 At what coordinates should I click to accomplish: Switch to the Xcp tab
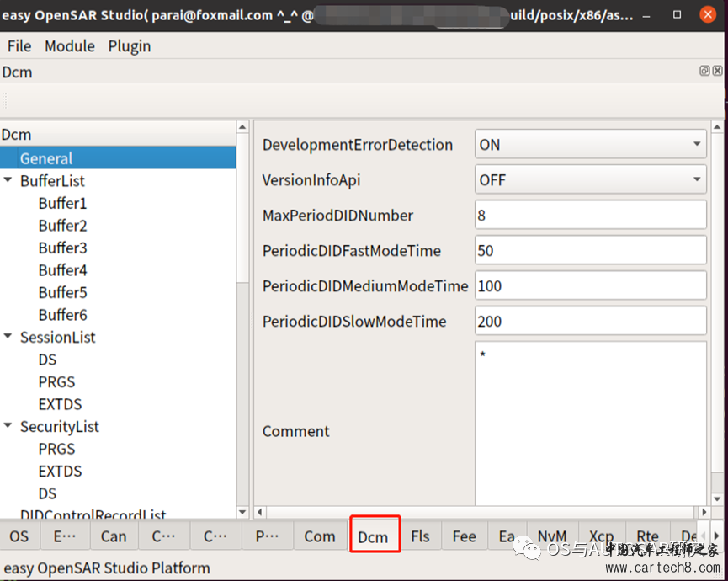(601, 536)
